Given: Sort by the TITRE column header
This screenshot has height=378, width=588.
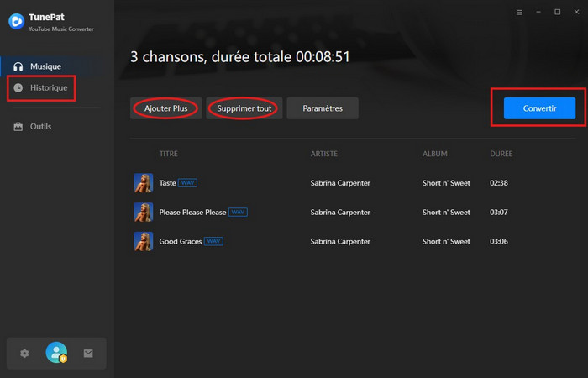Looking at the screenshot, I should [168, 155].
